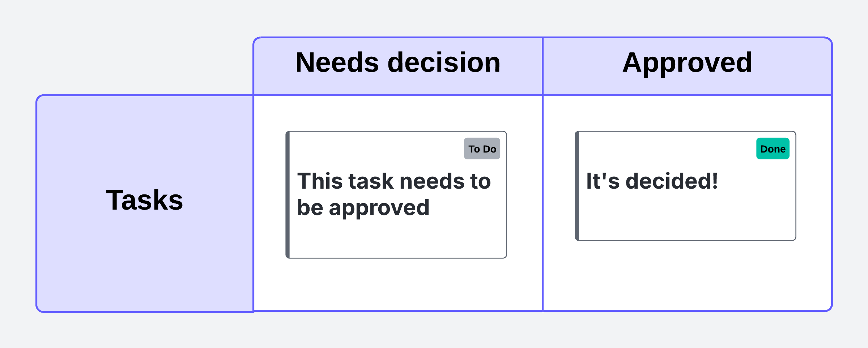Click the dark left edge of the Done card

[x=577, y=186]
